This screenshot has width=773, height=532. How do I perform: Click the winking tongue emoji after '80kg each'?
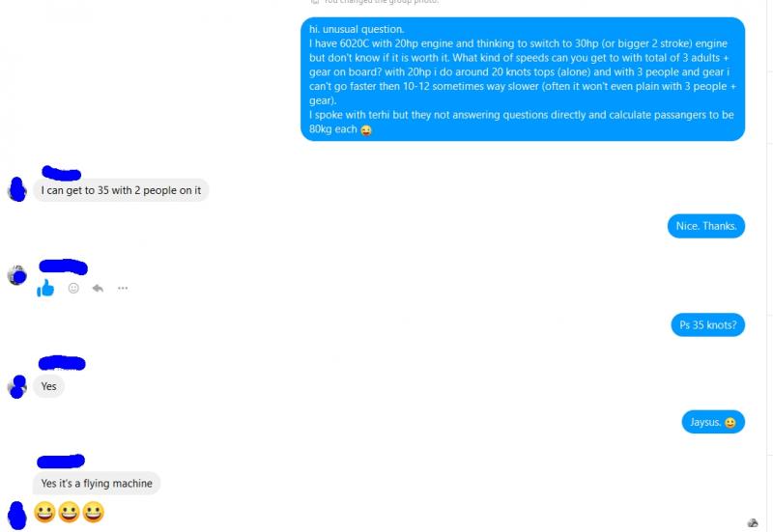click(x=366, y=130)
